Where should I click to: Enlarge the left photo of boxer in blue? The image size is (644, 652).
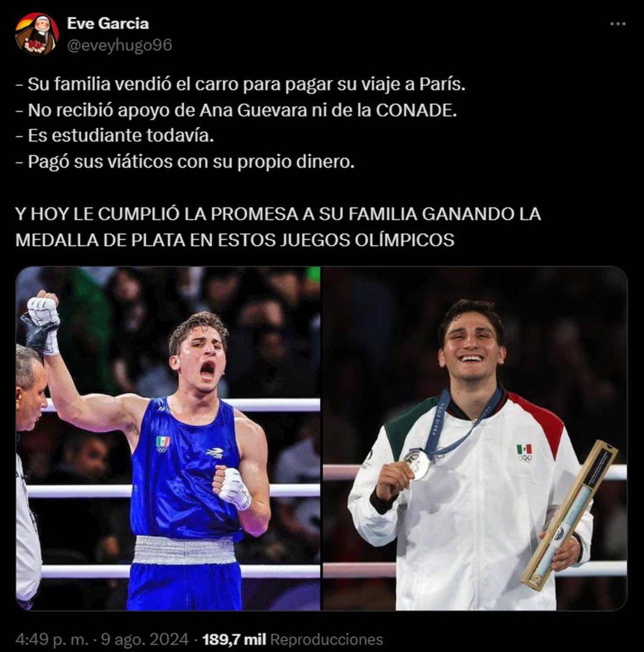click(168, 438)
